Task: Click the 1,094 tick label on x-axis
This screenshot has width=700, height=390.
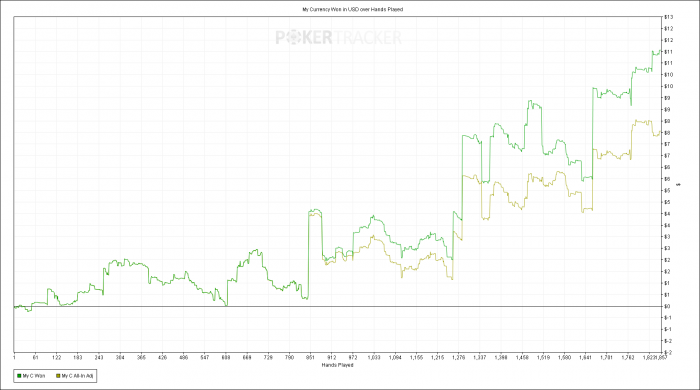Action: (395, 357)
